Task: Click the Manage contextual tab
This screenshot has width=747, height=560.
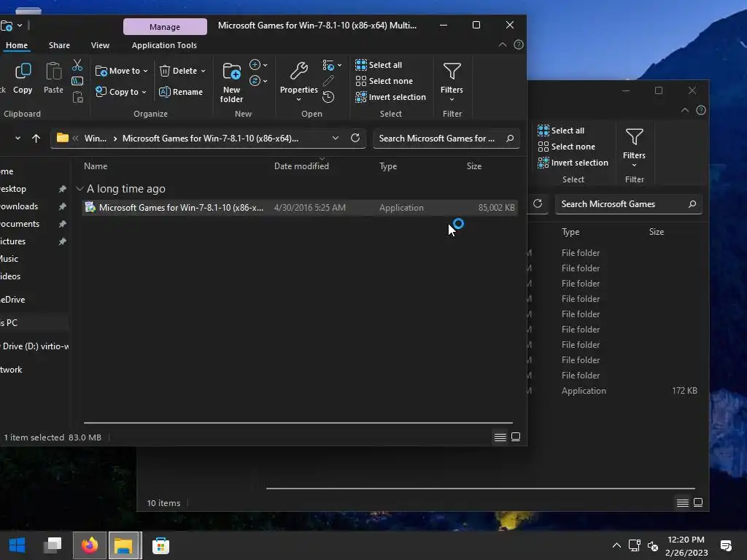Action: click(x=165, y=27)
